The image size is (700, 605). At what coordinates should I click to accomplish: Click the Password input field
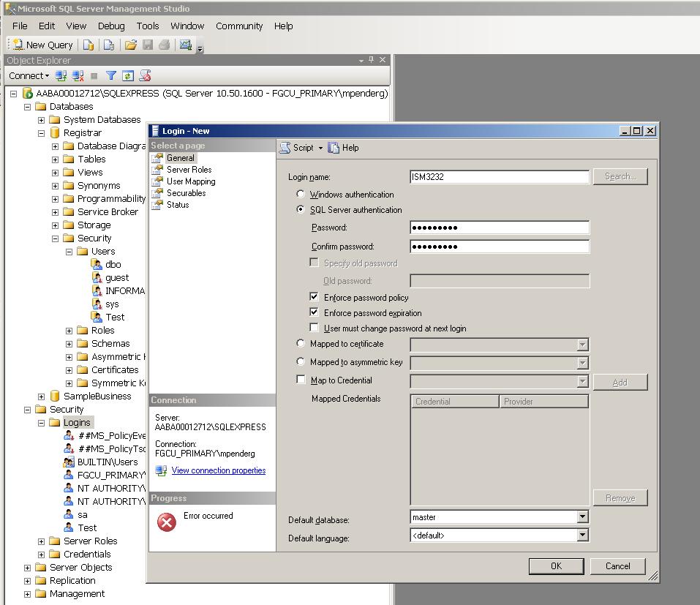click(500, 228)
